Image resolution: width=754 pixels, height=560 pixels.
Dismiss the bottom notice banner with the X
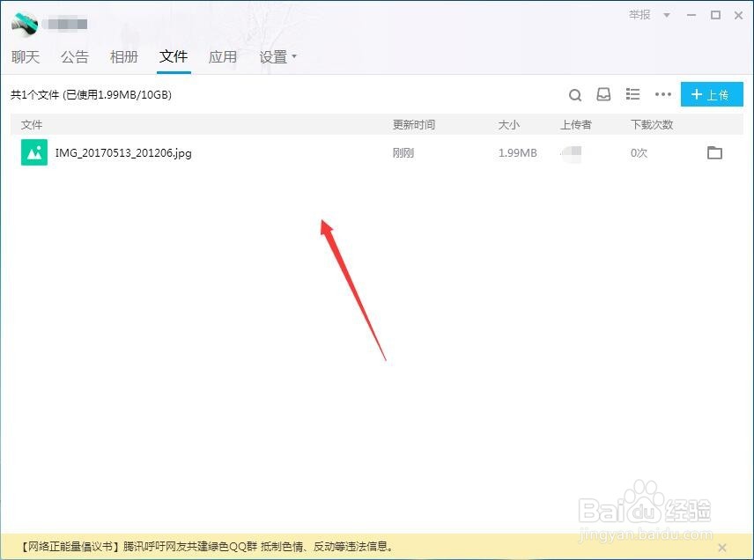[722, 546]
